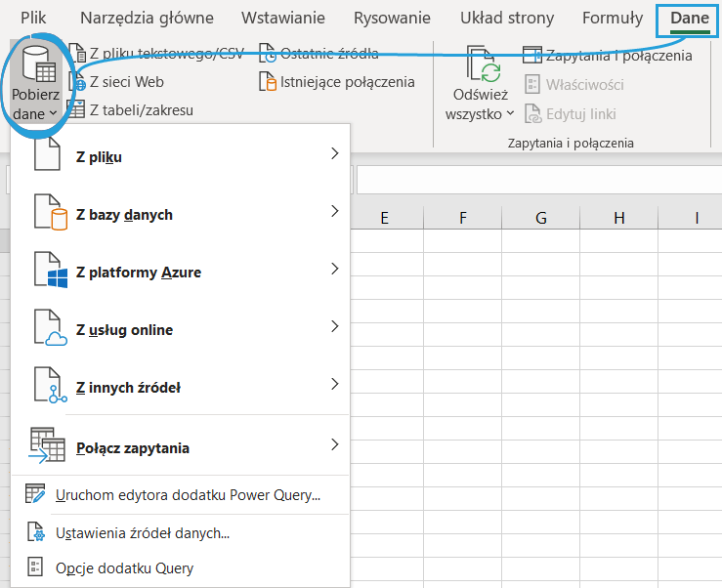This screenshot has width=722, height=588.
Task: Click the Z sieci Web icon
Action: 76,82
